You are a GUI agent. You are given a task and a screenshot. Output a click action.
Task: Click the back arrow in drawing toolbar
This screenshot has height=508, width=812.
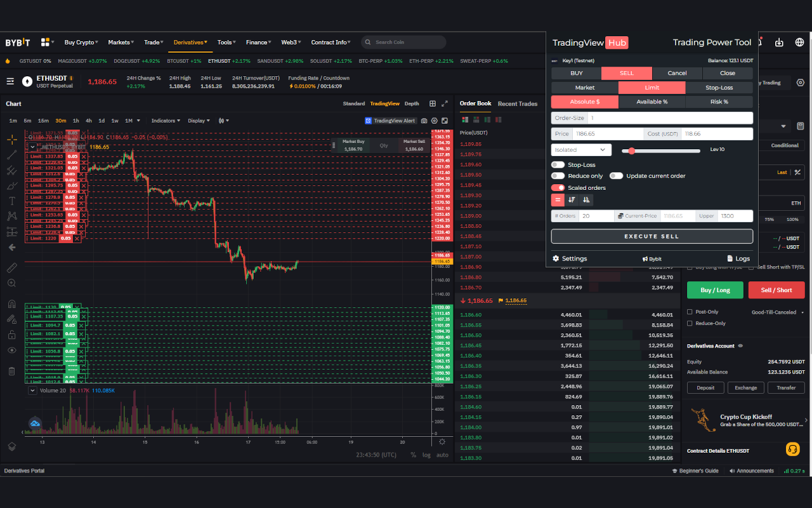[x=11, y=247]
